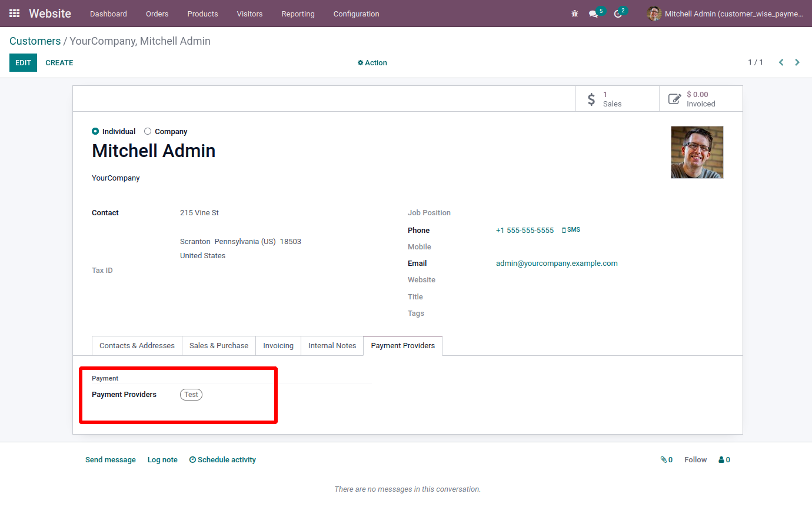Click the Invoiced pencil-edit icon

click(x=675, y=99)
